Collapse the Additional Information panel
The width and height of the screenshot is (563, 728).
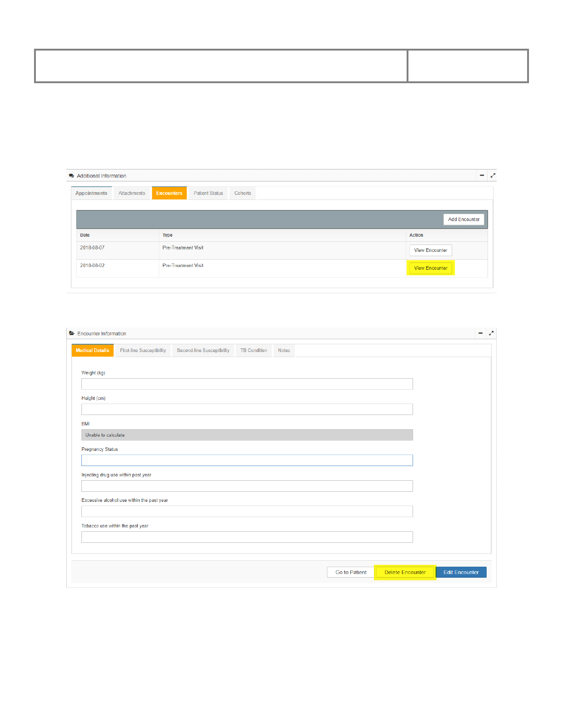point(482,176)
